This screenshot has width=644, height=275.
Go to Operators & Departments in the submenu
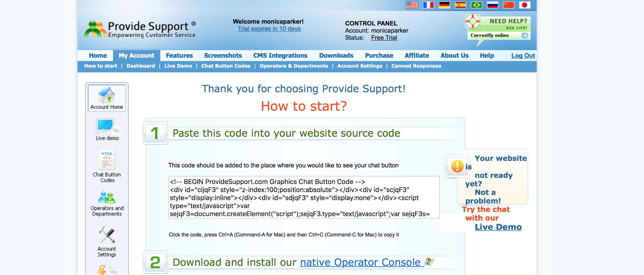click(294, 66)
